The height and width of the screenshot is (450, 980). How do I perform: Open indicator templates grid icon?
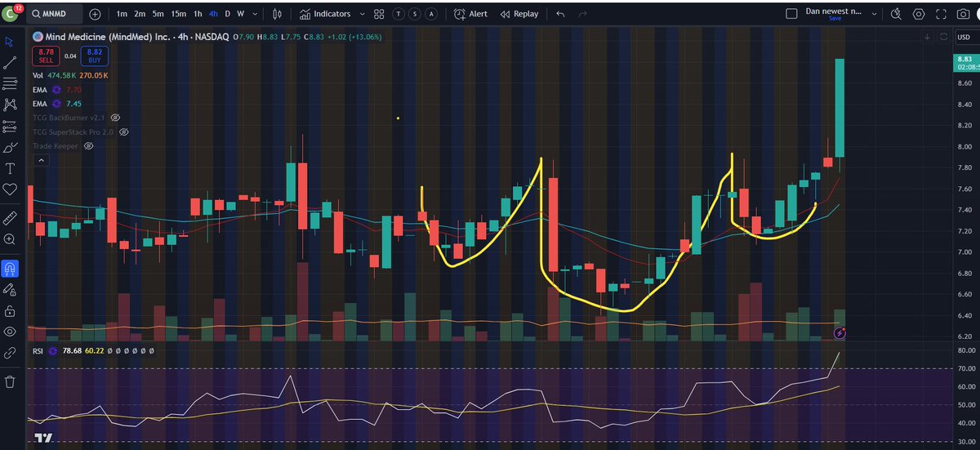pyautogui.click(x=379, y=14)
